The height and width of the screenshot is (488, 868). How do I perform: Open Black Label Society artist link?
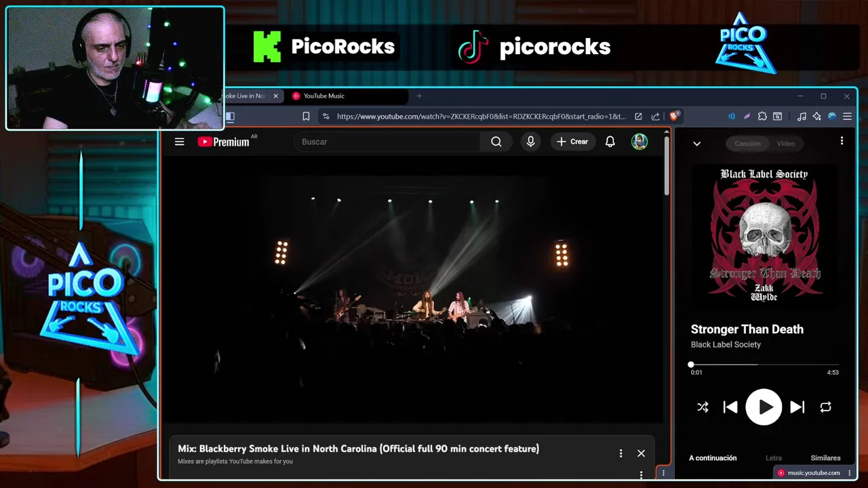click(x=726, y=344)
